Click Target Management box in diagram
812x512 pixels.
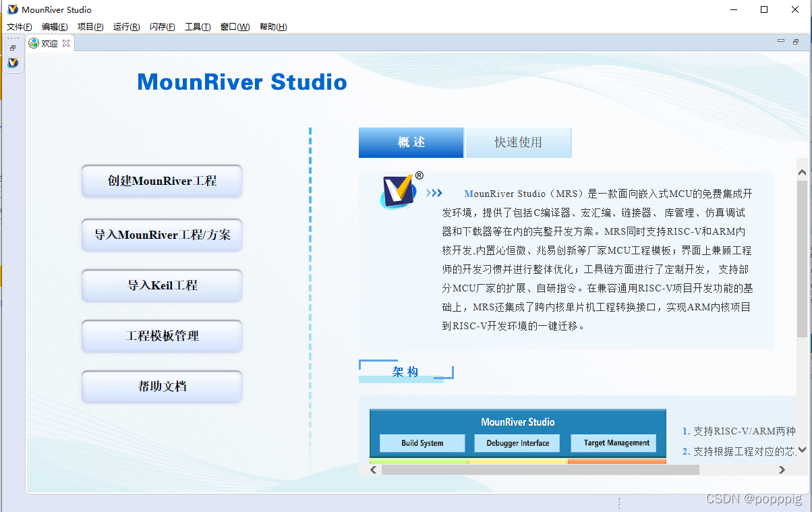click(x=613, y=443)
